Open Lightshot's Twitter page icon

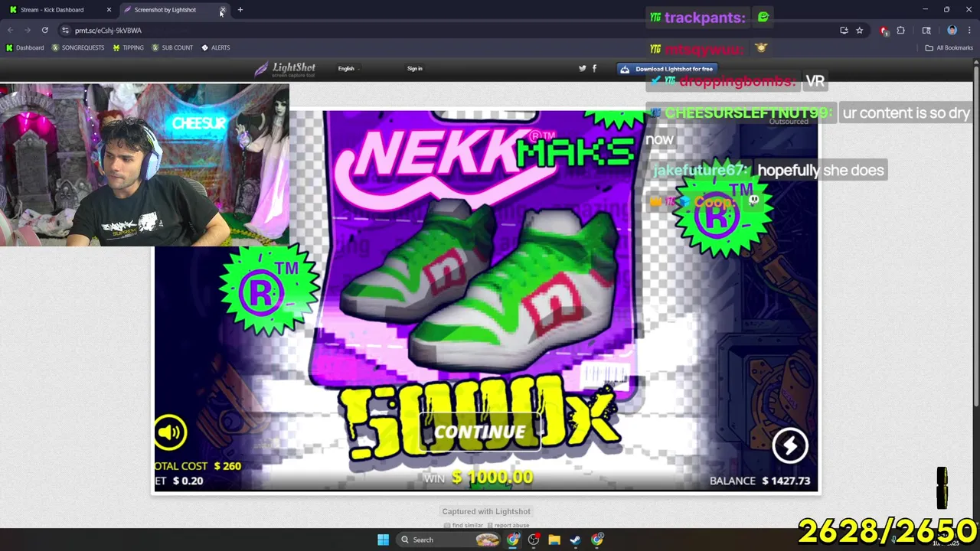tap(582, 68)
